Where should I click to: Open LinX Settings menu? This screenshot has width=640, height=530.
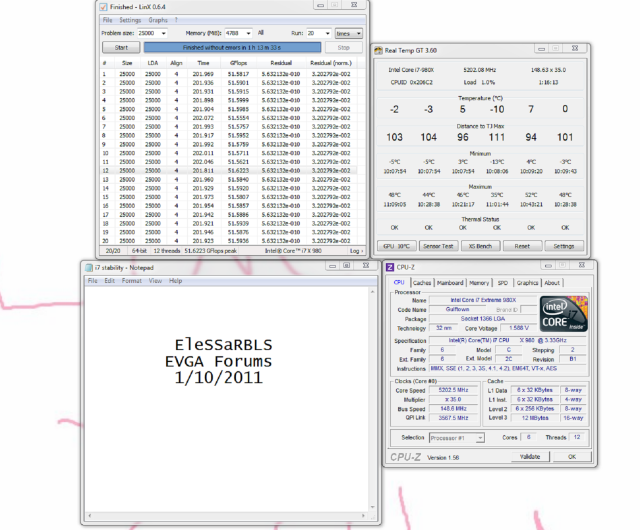pyautogui.click(x=130, y=19)
